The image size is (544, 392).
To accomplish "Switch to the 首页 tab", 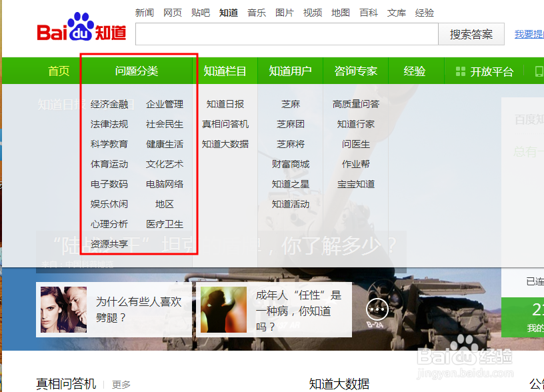I will click(x=58, y=70).
